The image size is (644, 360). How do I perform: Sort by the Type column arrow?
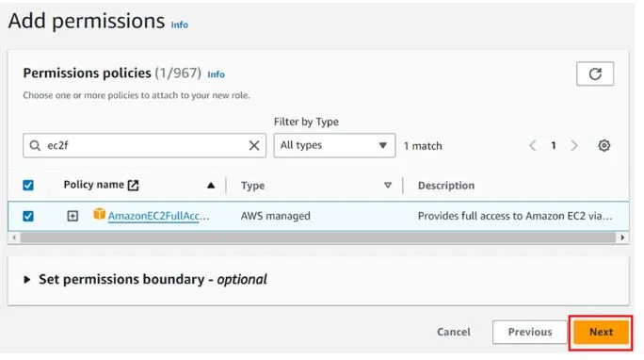387,186
